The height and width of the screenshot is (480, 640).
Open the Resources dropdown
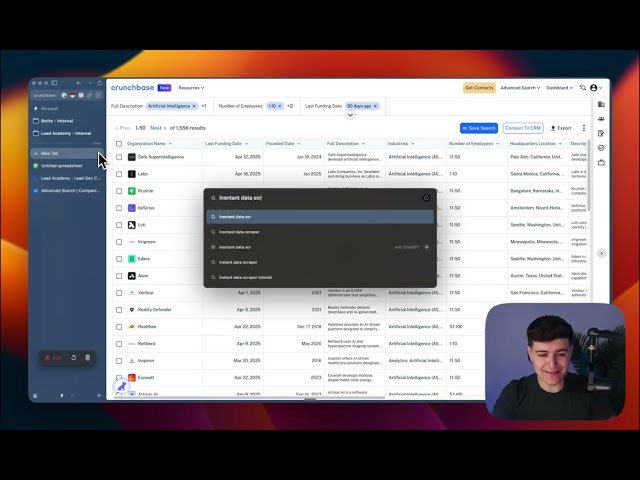[191, 88]
